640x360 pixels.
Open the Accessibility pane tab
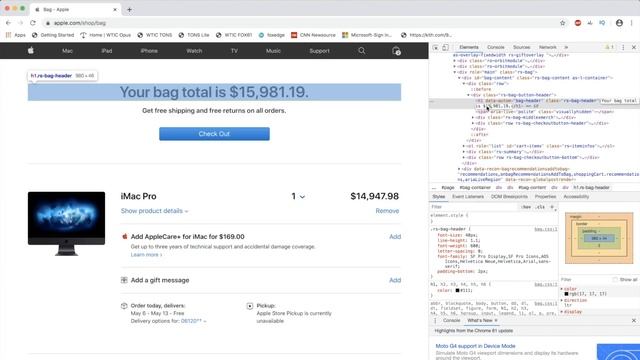[x=576, y=197]
